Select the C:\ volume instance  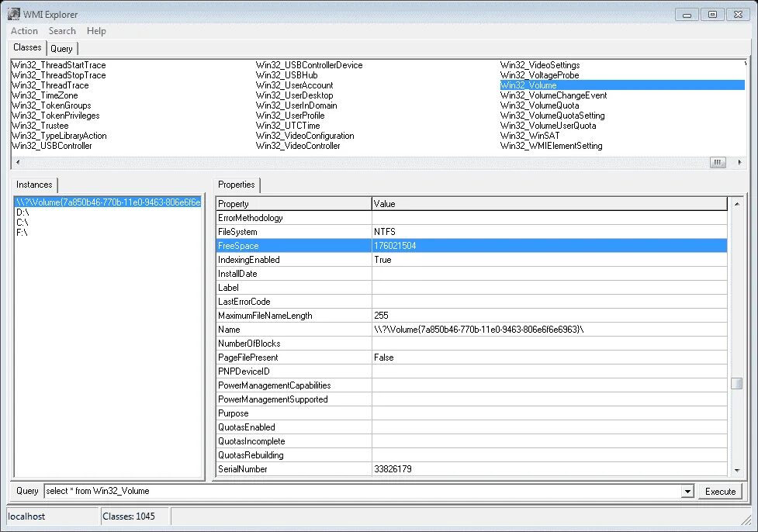(22, 223)
